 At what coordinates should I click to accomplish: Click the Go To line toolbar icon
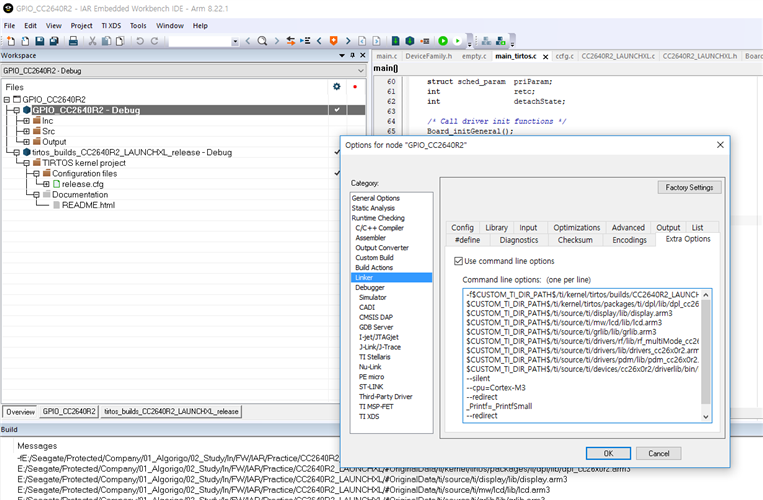point(305,41)
